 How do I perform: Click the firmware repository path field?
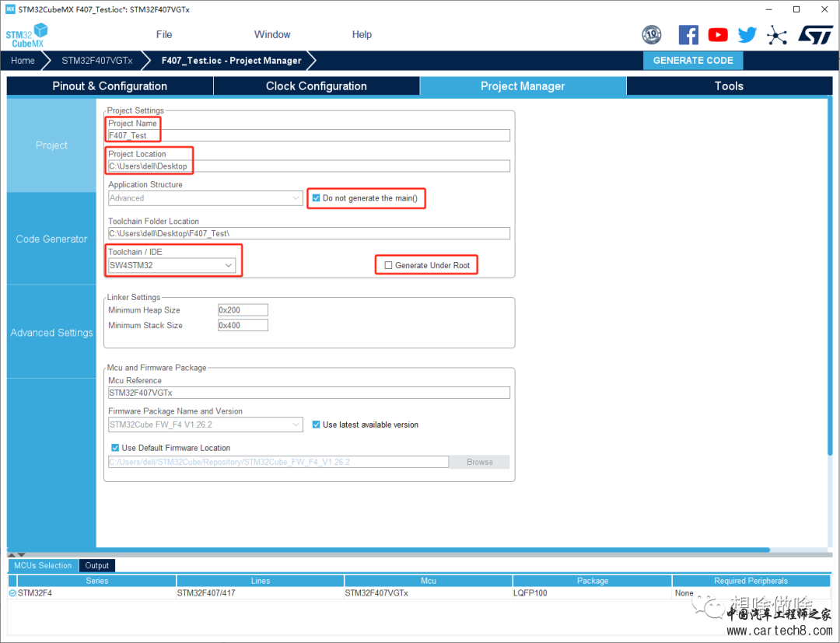coord(278,462)
